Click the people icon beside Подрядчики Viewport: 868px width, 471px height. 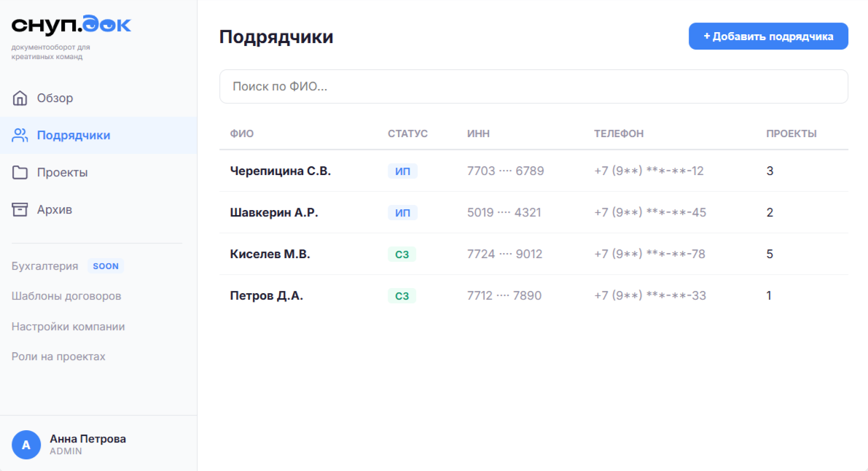pyautogui.click(x=20, y=135)
